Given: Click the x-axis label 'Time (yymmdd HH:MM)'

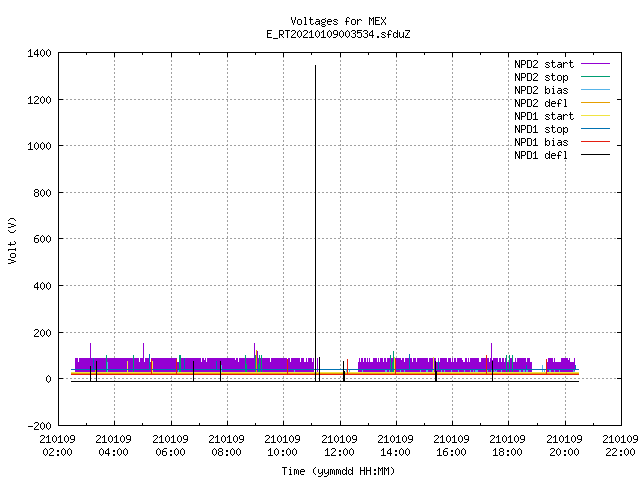Looking at the screenshot, I should pos(338,471).
